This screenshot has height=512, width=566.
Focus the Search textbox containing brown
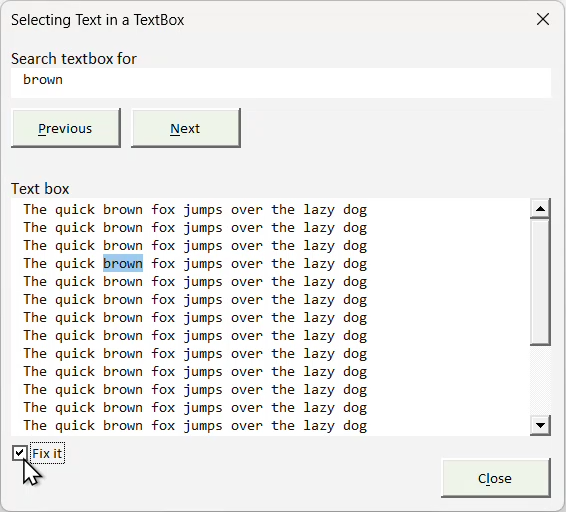281,83
